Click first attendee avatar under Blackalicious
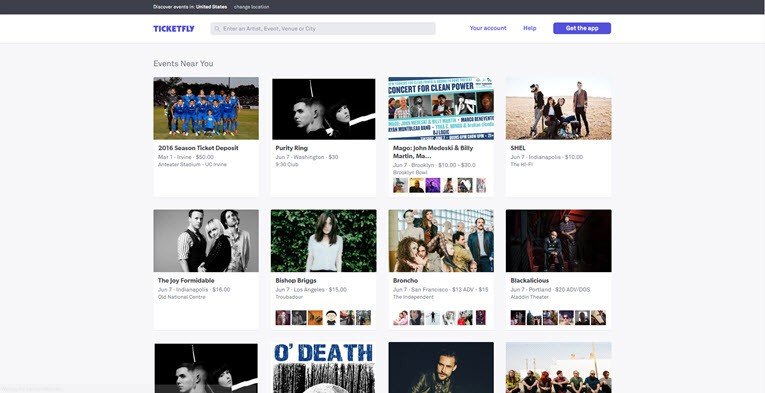 518,317
